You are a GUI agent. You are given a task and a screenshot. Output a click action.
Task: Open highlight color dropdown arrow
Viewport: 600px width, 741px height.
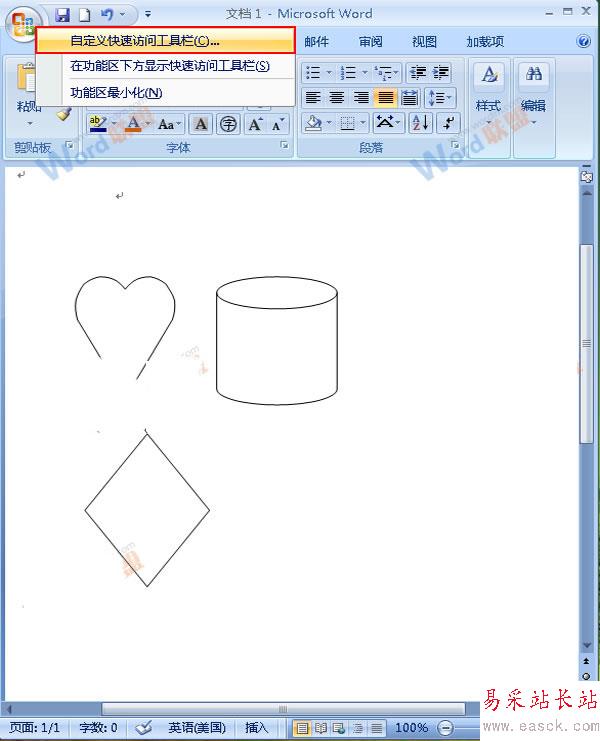pyautogui.click(x=114, y=124)
